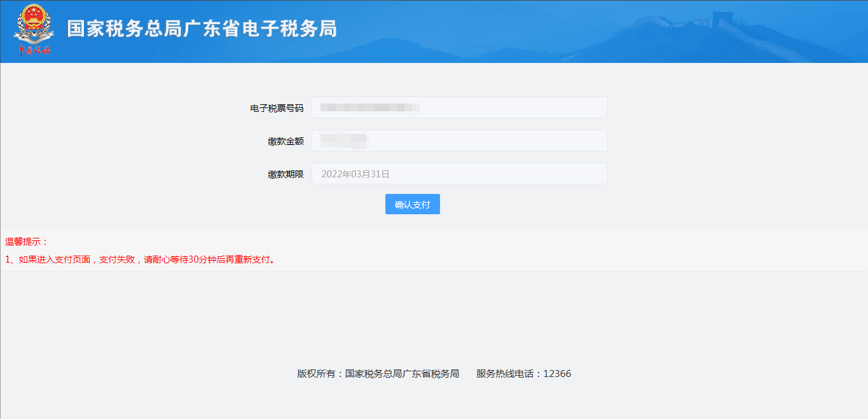Click the 缴款期限 field label
Image resolution: width=868 pixels, height=419 pixels.
click(286, 174)
